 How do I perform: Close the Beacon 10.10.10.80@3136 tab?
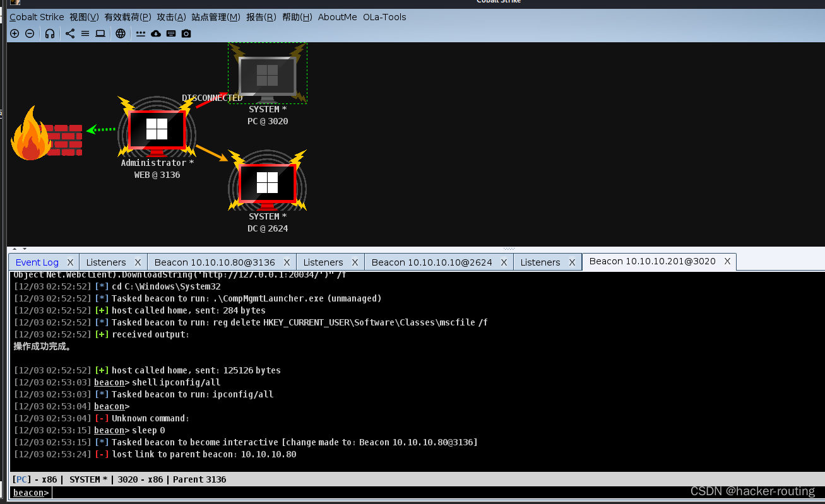coord(287,262)
